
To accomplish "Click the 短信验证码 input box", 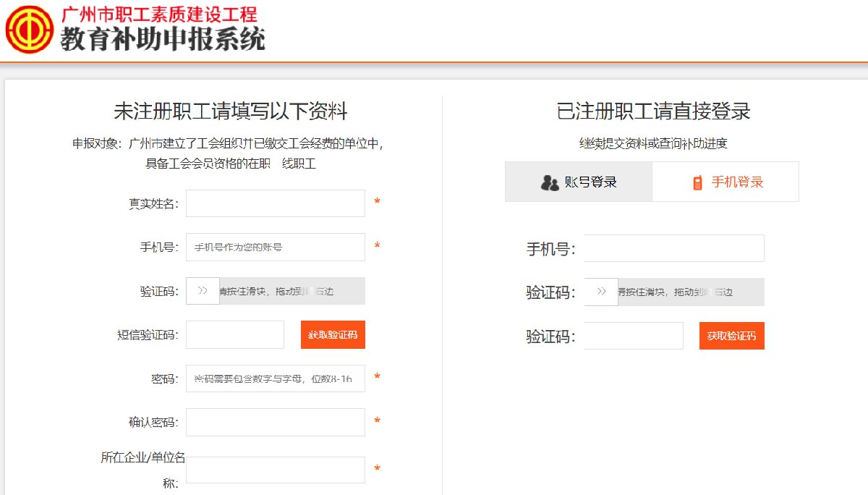I will 235,334.
